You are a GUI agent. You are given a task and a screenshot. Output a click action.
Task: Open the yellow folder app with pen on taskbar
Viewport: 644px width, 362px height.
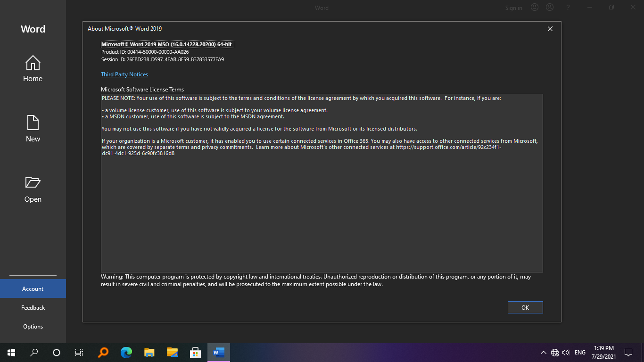coord(172,353)
